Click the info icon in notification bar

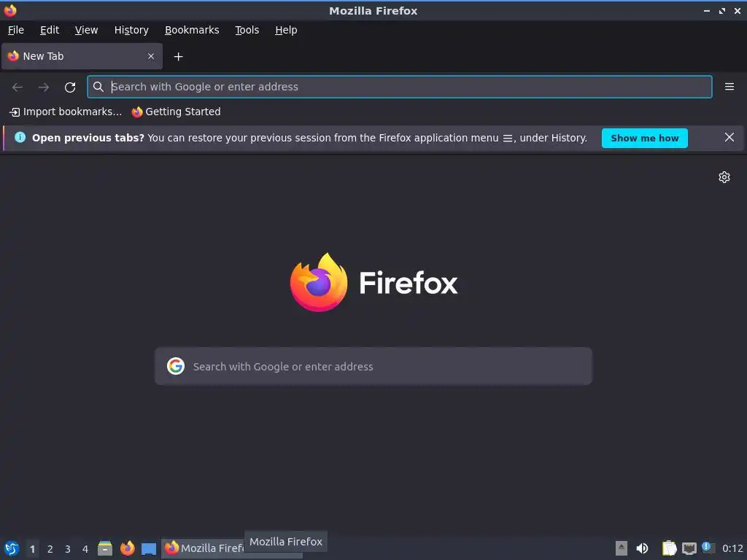[20, 138]
